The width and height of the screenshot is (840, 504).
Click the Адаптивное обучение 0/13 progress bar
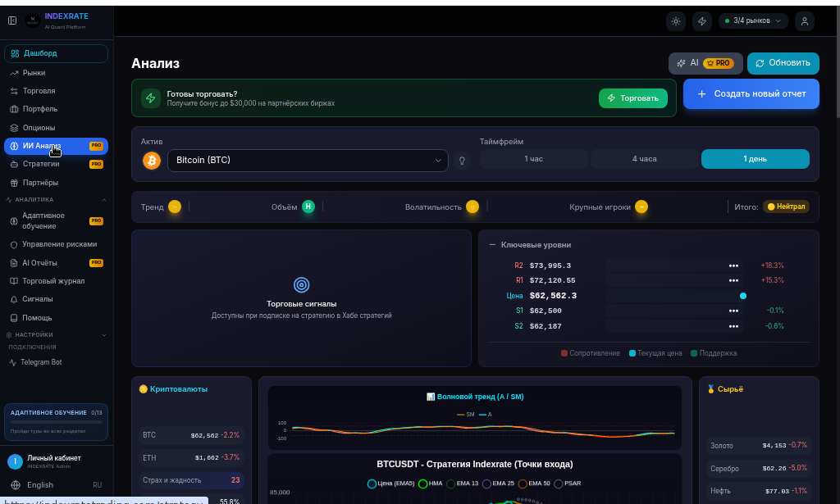click(x=57, y=422)
